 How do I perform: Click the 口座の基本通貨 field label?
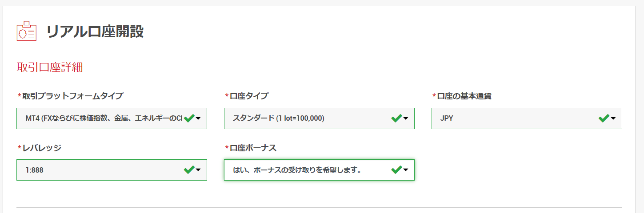click(464, 96)
